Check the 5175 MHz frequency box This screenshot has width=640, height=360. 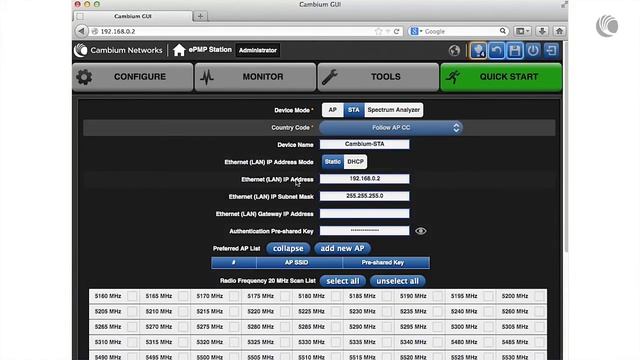click(x=285, y=296)
